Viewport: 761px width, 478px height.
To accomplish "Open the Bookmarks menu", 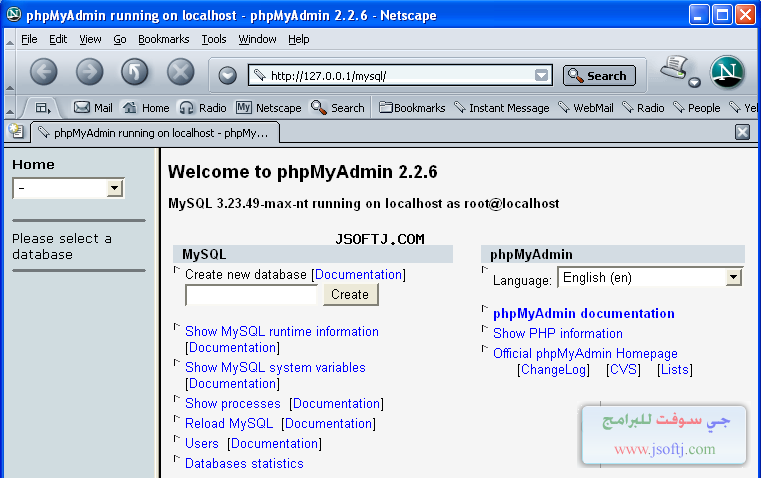I will 164,39.
